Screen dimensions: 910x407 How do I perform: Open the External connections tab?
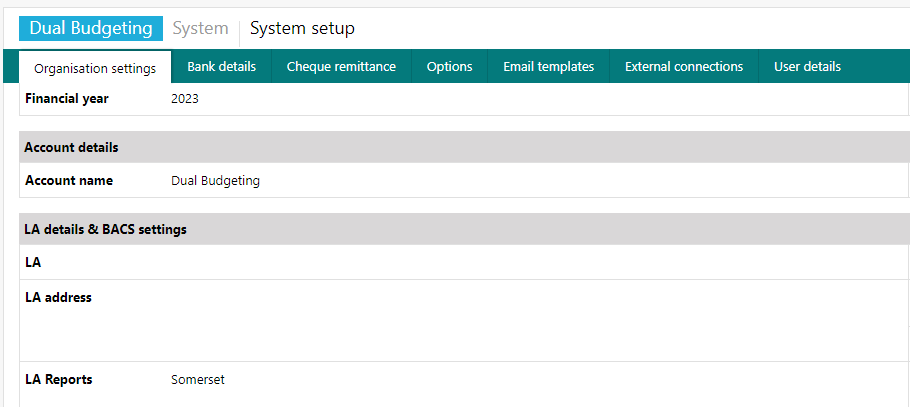(x=683, y=67)
